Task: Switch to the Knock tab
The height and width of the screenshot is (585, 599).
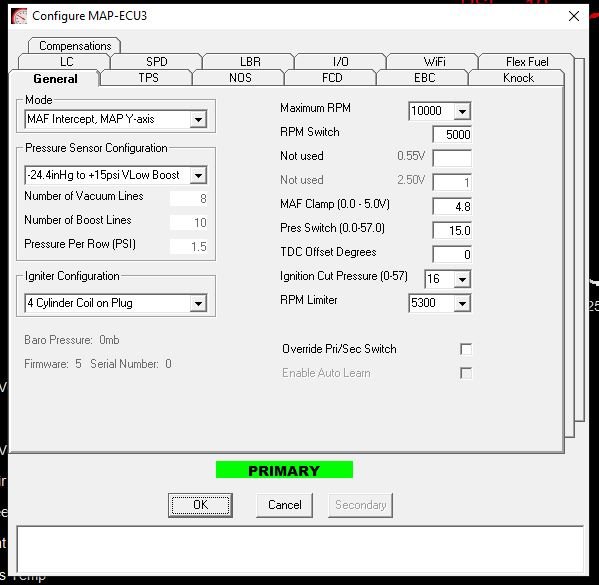Action: click(x=518, y=78)
